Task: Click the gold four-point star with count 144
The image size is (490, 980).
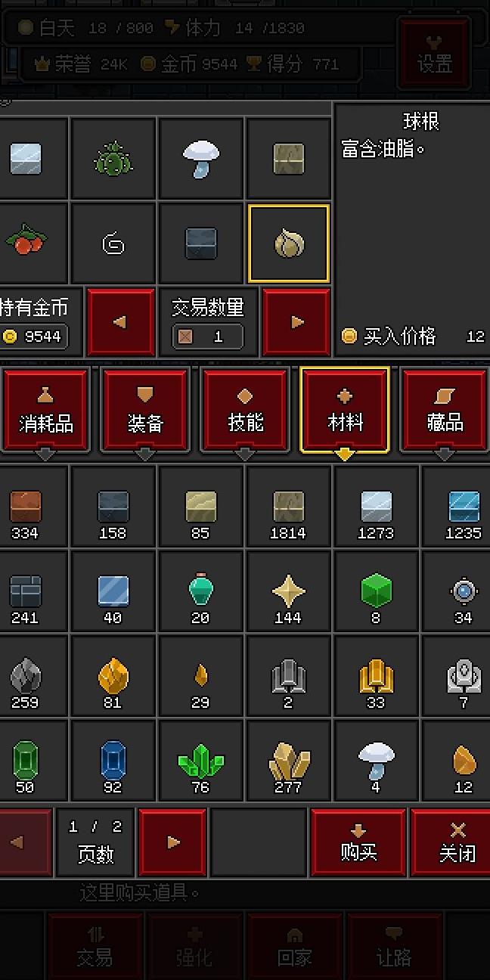Action: (288, 592)
